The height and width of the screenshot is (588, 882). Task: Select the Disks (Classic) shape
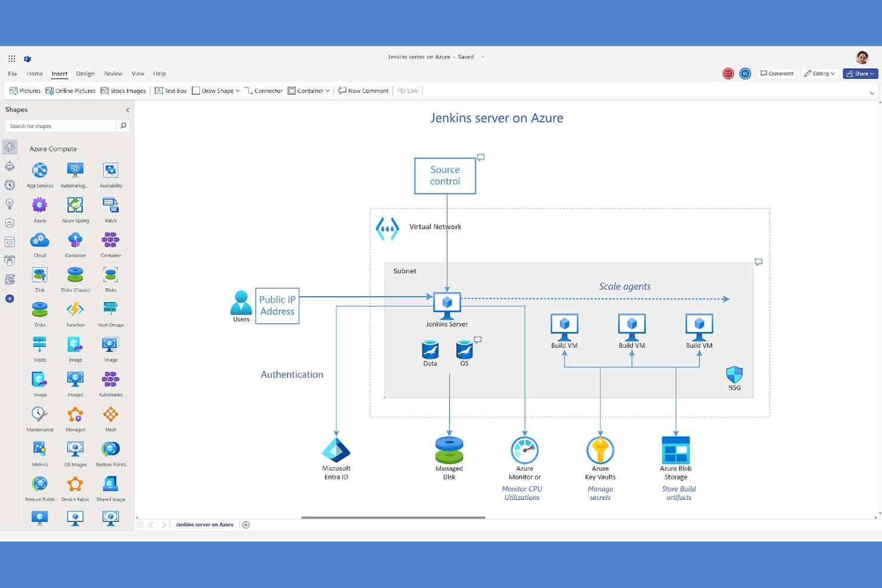[x=74, y=275]
